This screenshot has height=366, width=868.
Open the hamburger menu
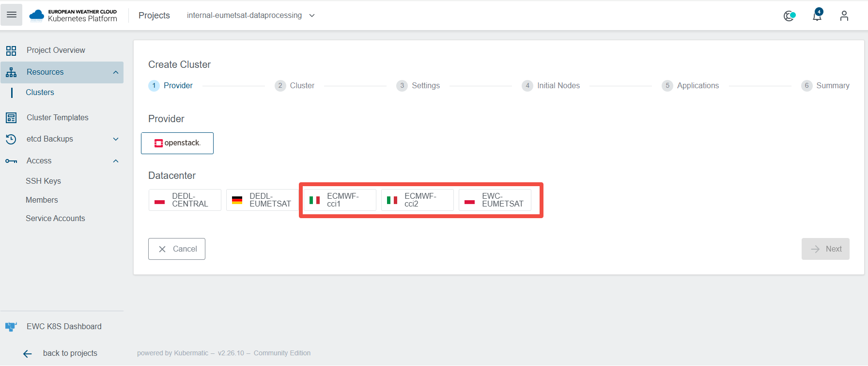point(12,15)
